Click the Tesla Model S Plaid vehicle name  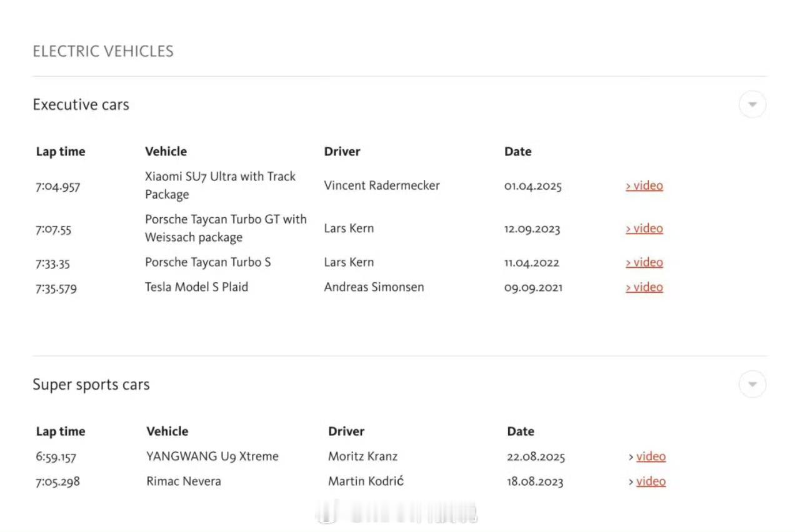click(196, 287)
